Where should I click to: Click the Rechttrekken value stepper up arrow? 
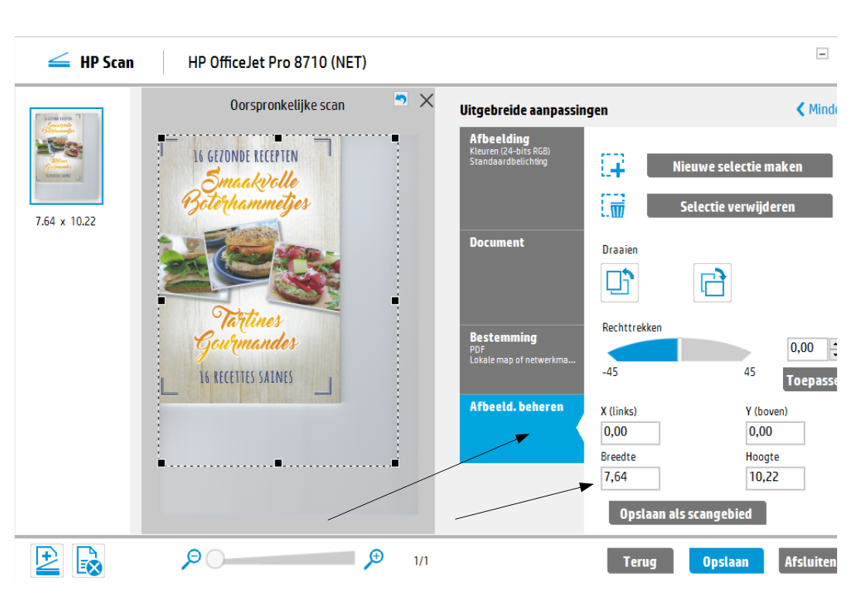(836, 344)
